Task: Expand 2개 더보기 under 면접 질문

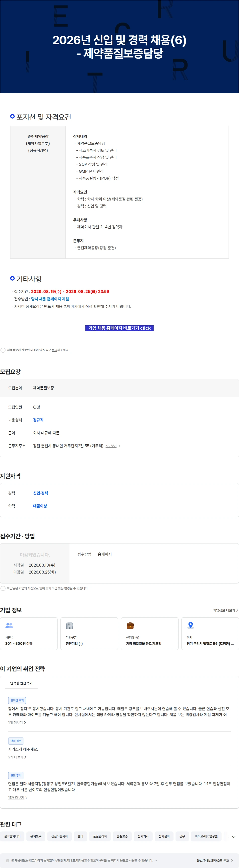Action: pos(17,757)
